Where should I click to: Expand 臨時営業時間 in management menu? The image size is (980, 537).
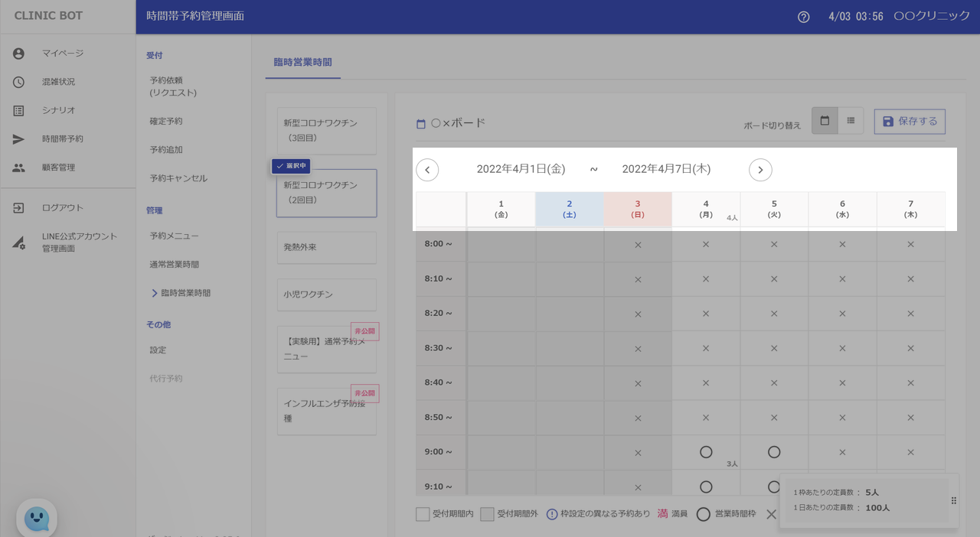point(185,293)
